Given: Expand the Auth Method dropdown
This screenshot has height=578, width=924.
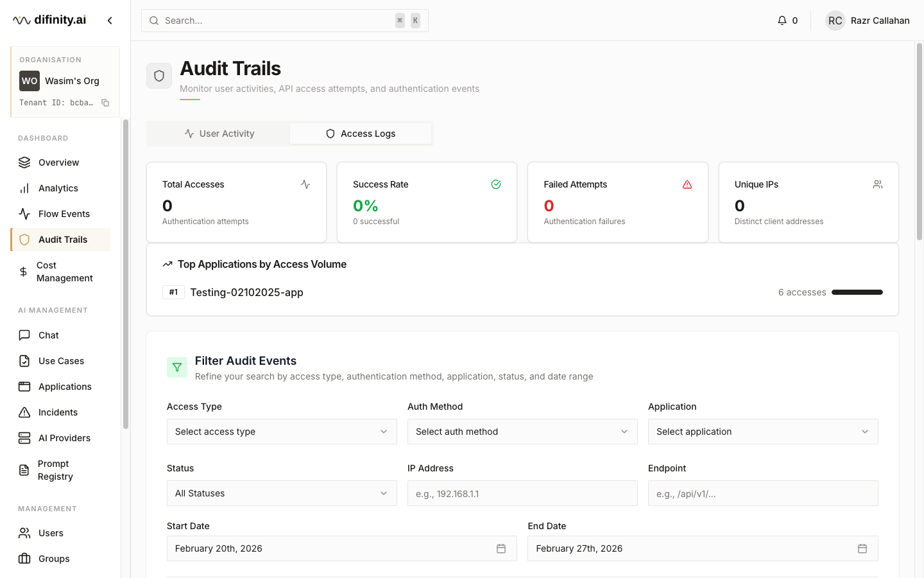Looking at the screenshot, I should 522,432.
